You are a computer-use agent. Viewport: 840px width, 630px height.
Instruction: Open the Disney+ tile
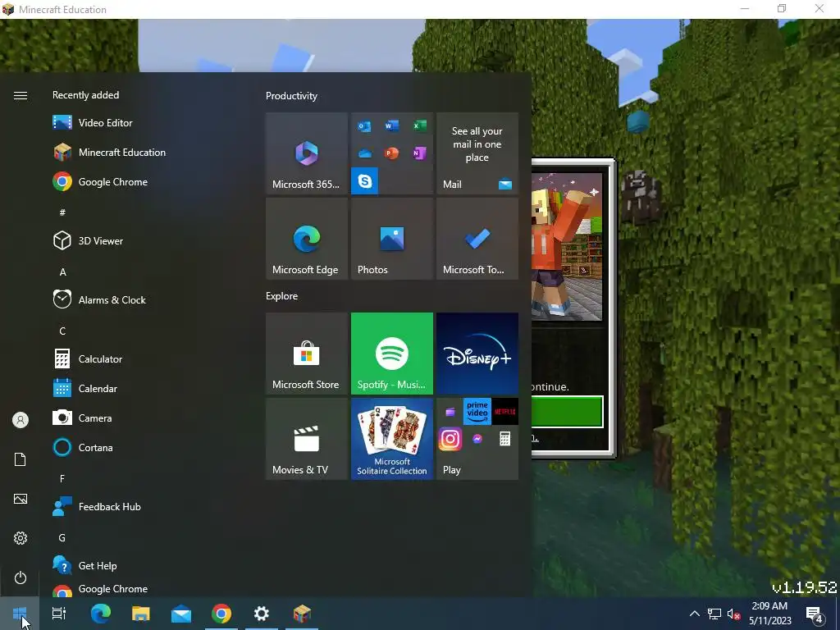[x=477, y=354]
